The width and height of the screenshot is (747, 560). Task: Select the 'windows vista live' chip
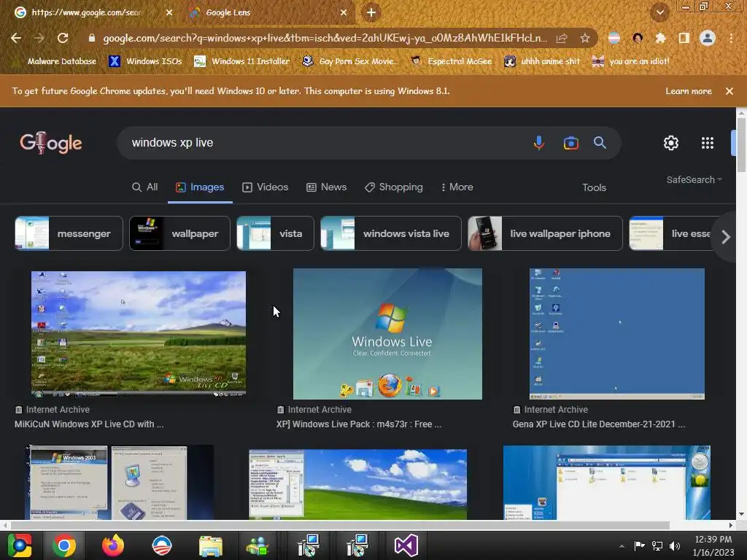point(391,233)
